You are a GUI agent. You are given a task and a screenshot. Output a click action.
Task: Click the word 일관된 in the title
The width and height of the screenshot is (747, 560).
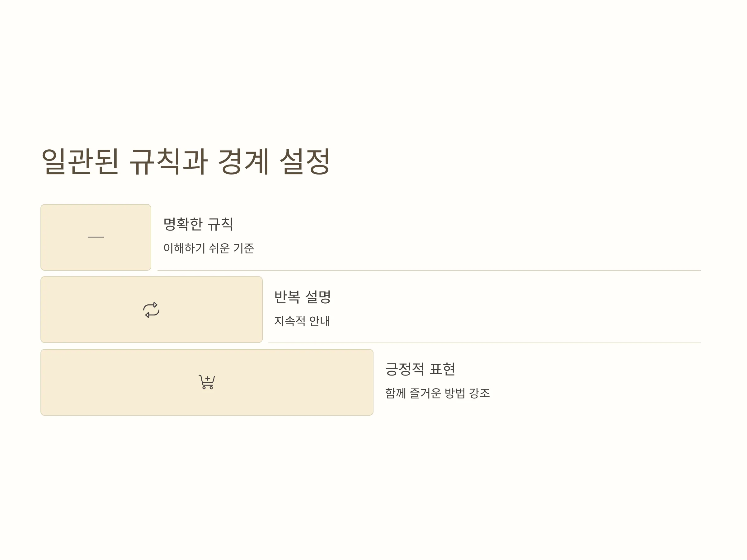[80, 161]
